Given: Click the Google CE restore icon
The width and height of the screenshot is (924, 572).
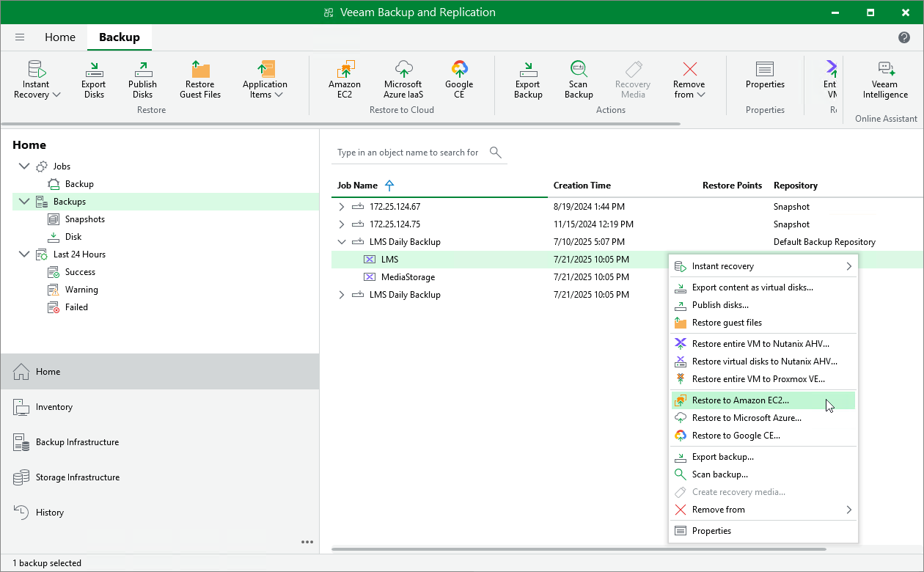Looking at the screenshot, I should pos(459,78).
